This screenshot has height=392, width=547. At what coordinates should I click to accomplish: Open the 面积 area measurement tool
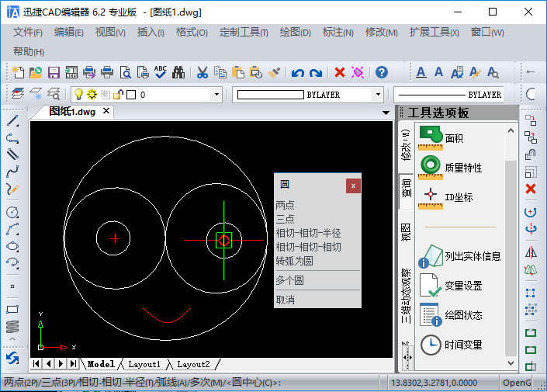click(441, 138)
